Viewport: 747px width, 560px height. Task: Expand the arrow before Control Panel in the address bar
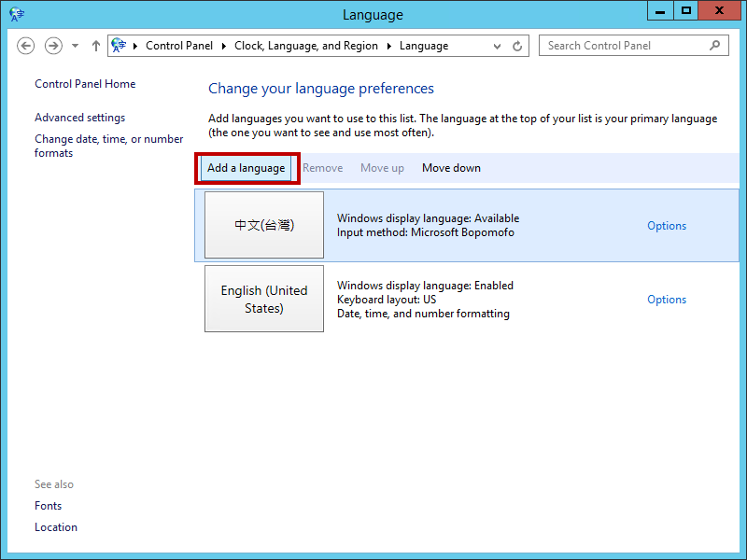pyautogui.click(x=135, y=46)
